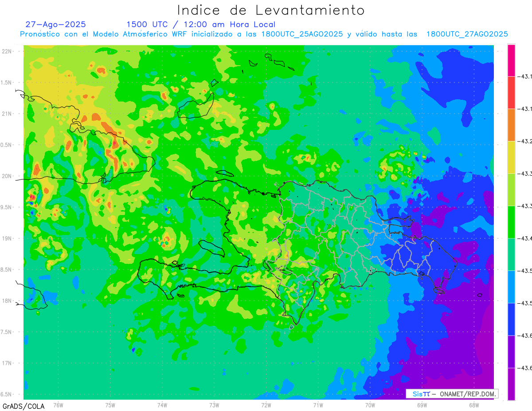Viewport: 532px width, 411px height.
Task: Select the '8.5N' latitude tick label
Action: 6,270
